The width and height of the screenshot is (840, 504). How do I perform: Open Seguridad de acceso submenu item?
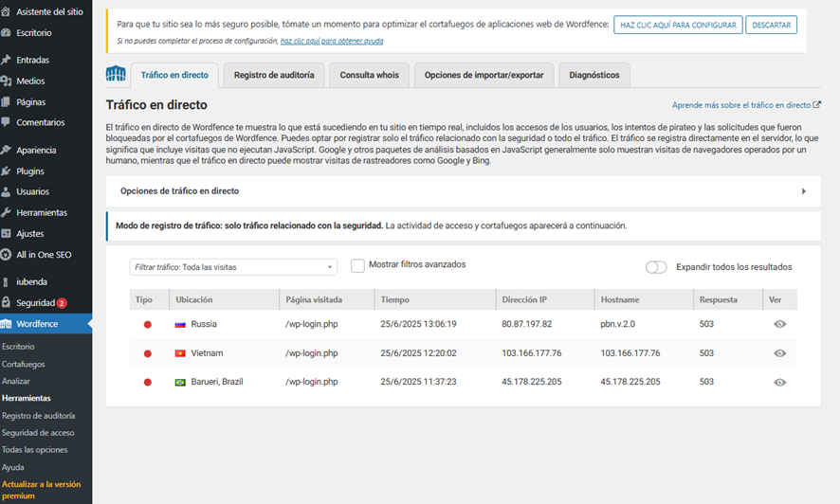coord(38,432)
